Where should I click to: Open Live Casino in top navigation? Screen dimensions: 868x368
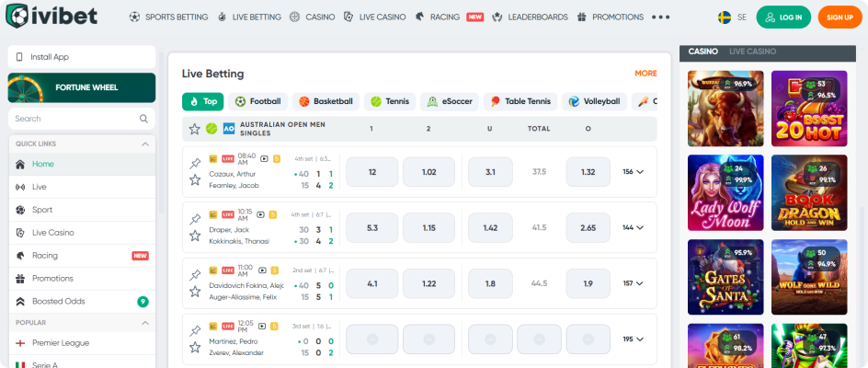[x=375, y=17]
